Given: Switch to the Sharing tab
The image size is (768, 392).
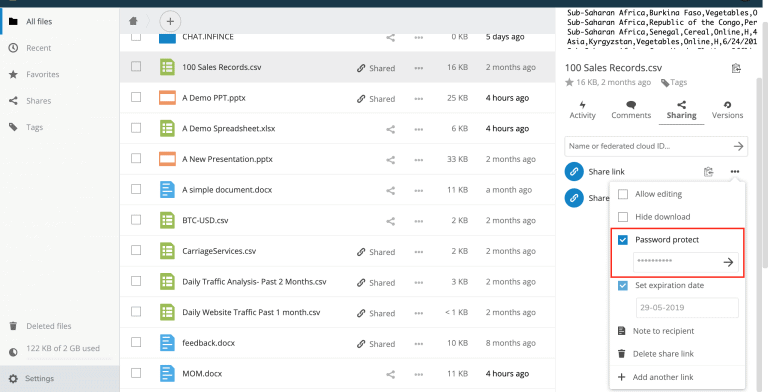Looking at the screenshot, I should click(681, 110).
